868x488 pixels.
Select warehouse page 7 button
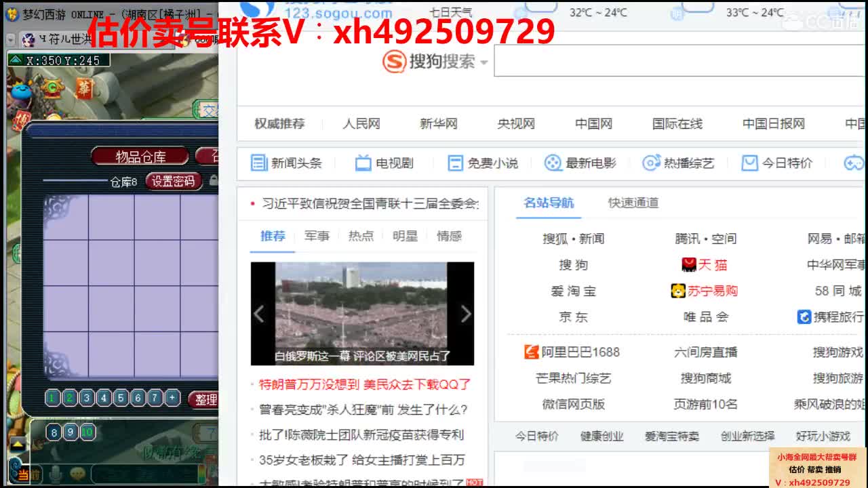pos(155,398)
